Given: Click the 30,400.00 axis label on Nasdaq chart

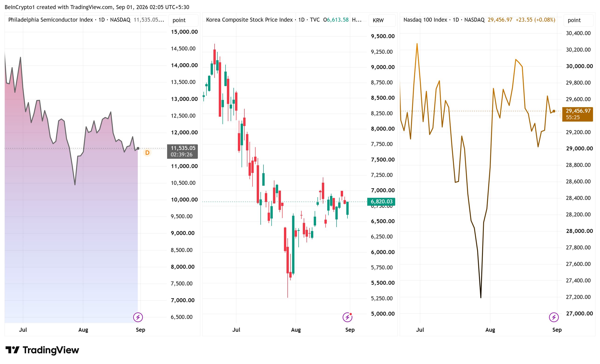Looking at the screenshot, I should click(578, 33).
